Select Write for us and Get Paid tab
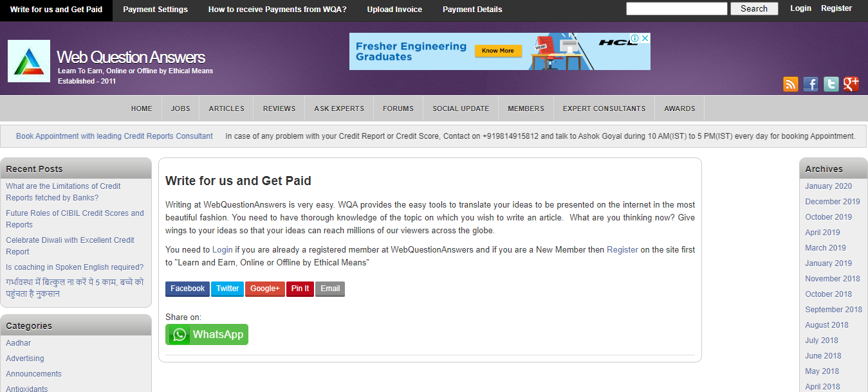868x392 pixels. 56,10
